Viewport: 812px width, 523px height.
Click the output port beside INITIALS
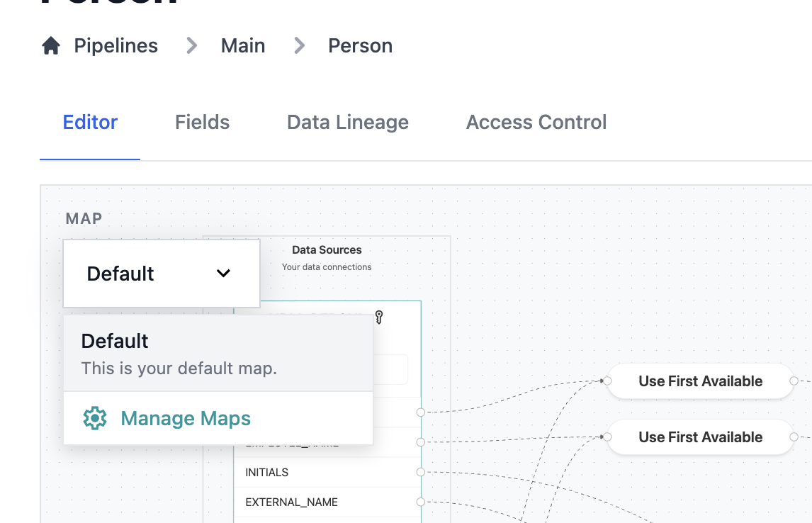click(x=422, y=471)
